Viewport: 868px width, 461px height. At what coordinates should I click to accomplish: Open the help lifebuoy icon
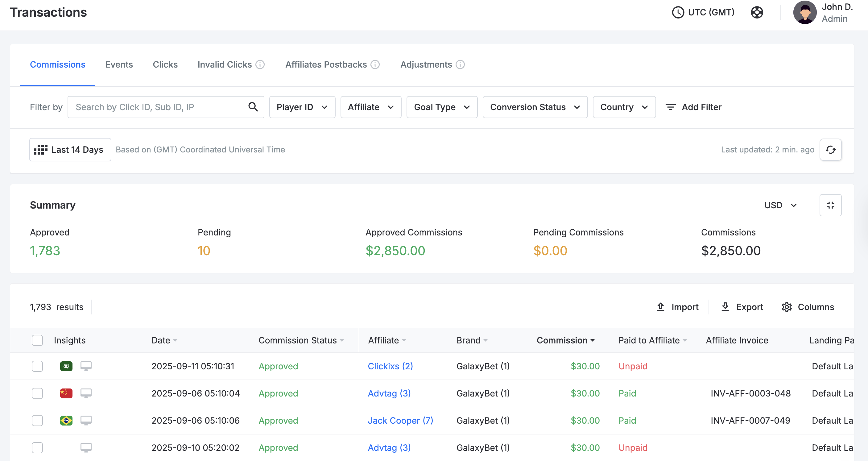point(757,12)
